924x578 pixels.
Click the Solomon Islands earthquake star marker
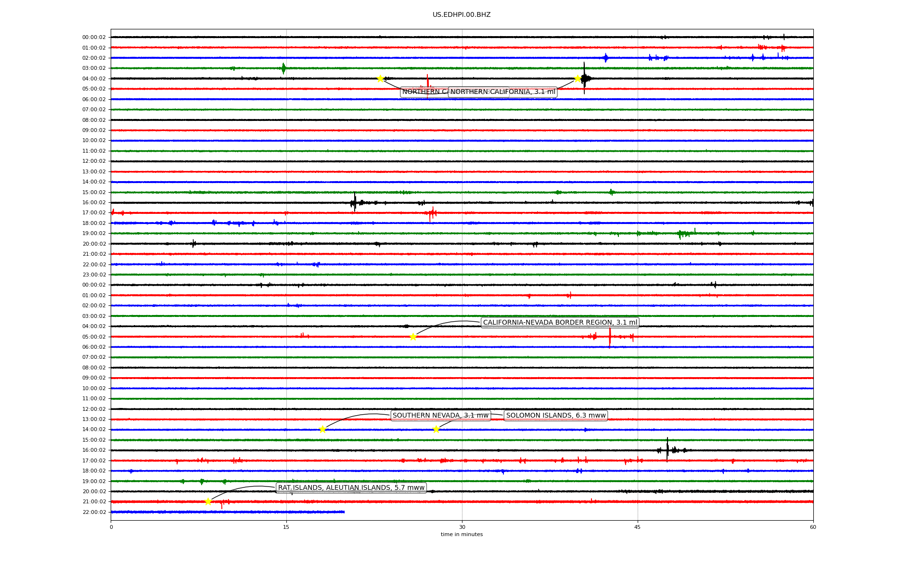(x=436, y=429)
